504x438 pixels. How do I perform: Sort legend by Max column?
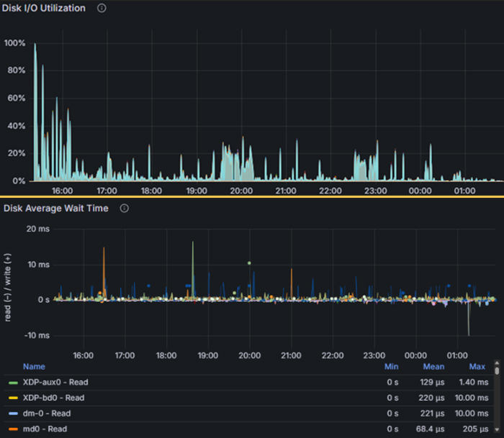[x=477, y=367]
